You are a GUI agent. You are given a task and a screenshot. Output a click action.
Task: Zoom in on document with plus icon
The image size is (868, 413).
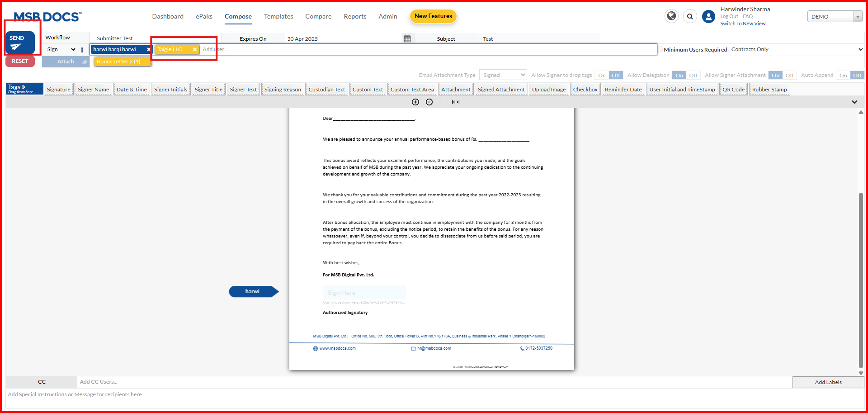click(415, 102)
